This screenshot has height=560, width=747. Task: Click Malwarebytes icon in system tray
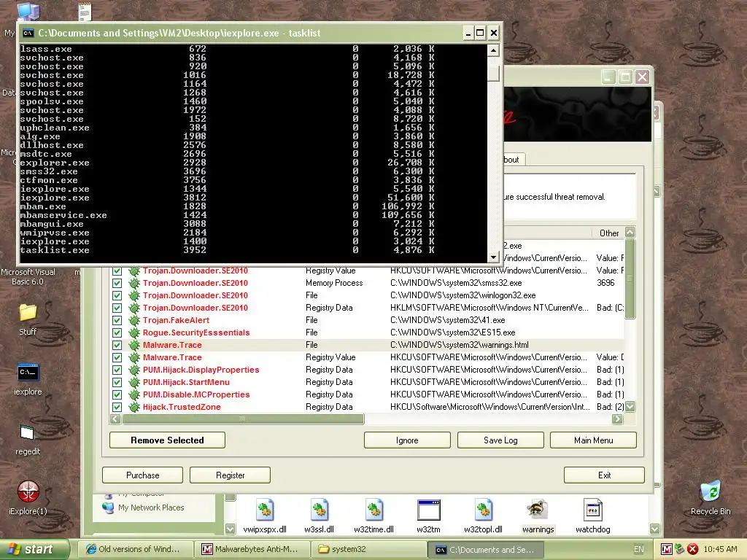(667, 549)
